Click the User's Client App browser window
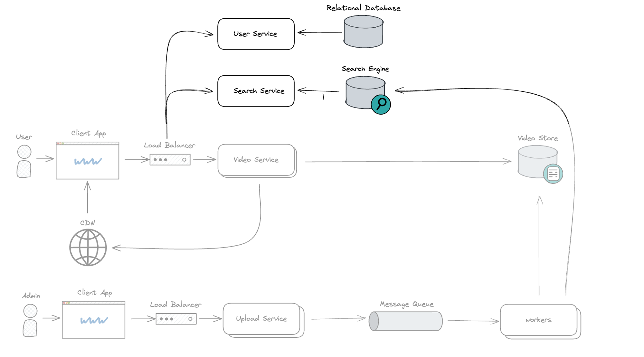 click(88, 160)
